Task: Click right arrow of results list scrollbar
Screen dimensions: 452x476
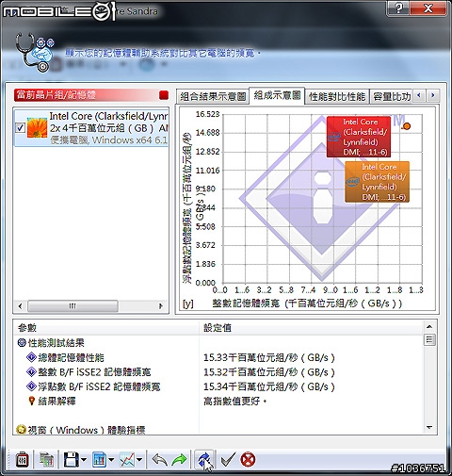Action: 161,306
